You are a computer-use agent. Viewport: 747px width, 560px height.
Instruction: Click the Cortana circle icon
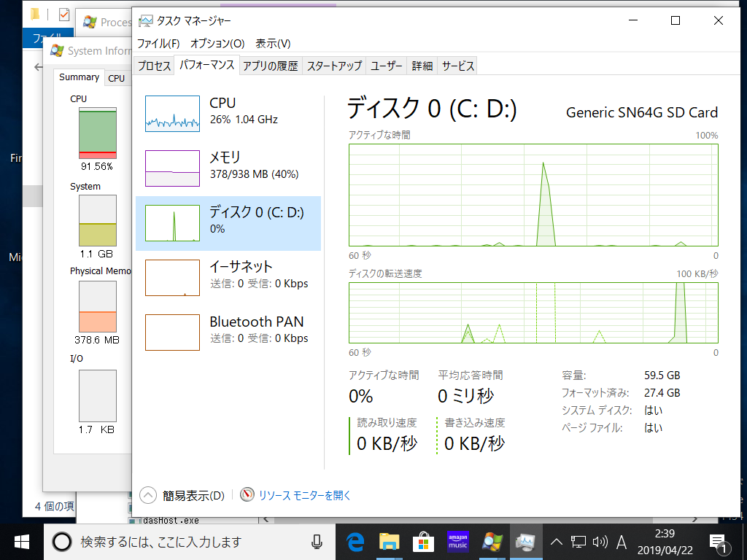click(62, 542)
